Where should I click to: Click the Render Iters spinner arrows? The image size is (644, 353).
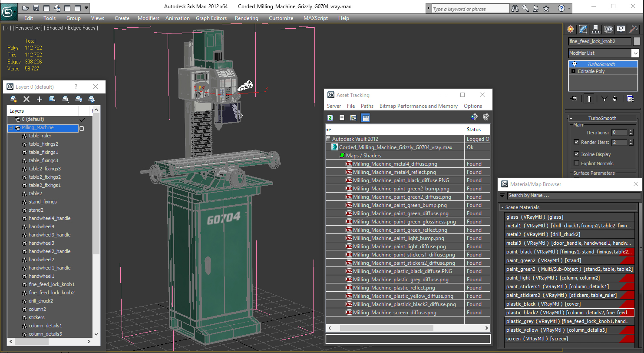(631, 142)
